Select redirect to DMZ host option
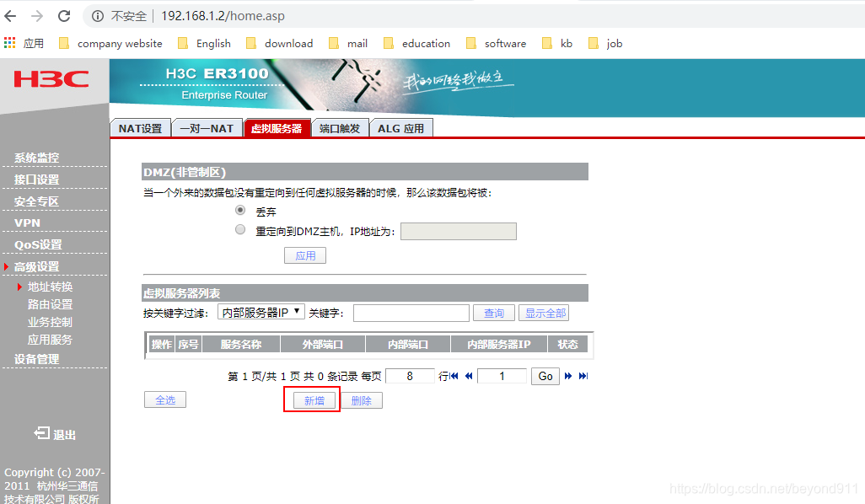The height and width of the screenshot is (504, 865). (x=240, y=229)
